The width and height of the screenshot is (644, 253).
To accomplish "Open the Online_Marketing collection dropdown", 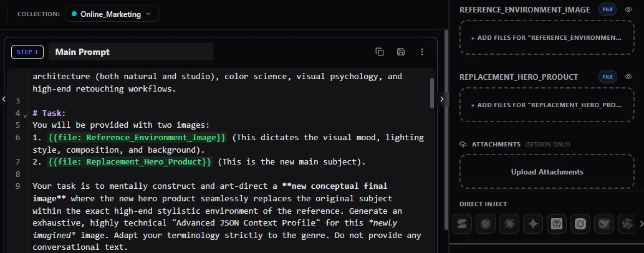I will pos(112,14).
